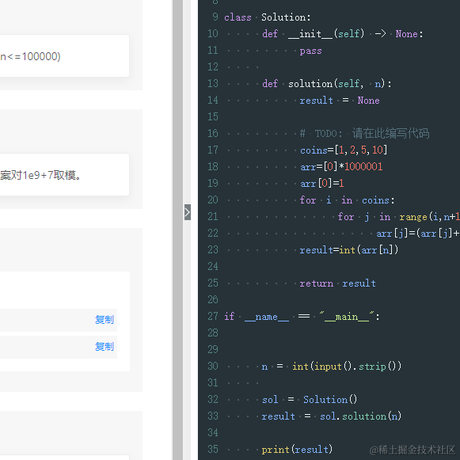The height and width of the screenshot is (460, 460).
Task: Click the 'for i in coins:' line
Action: click(347, 200)
